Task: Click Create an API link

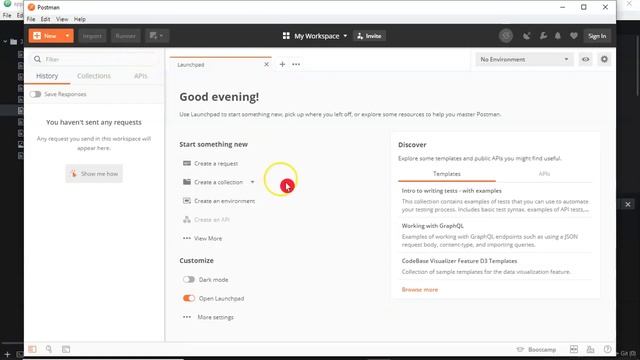Action: tap(212, 220)
